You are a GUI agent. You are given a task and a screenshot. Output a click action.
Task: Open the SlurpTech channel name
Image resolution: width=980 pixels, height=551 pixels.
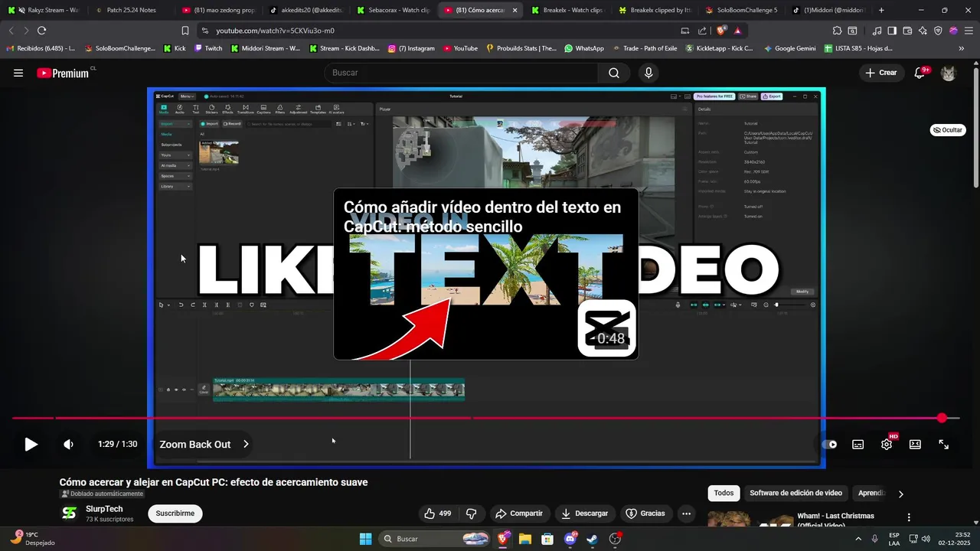click(x=104, y=509)
